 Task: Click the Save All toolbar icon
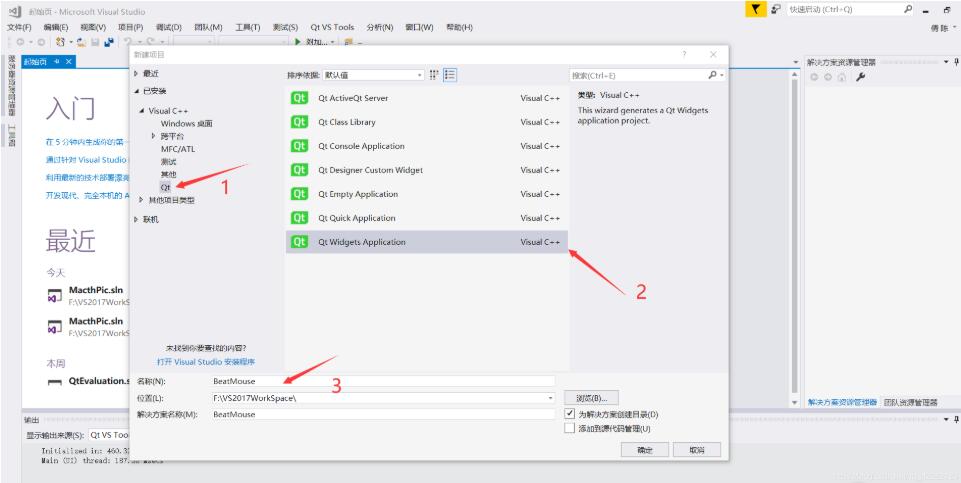(109, 42)
